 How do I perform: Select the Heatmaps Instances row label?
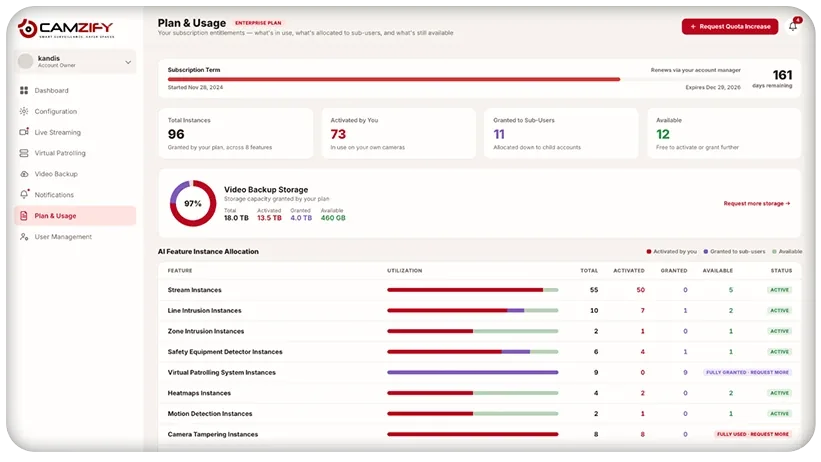click(x=199, y=393)
